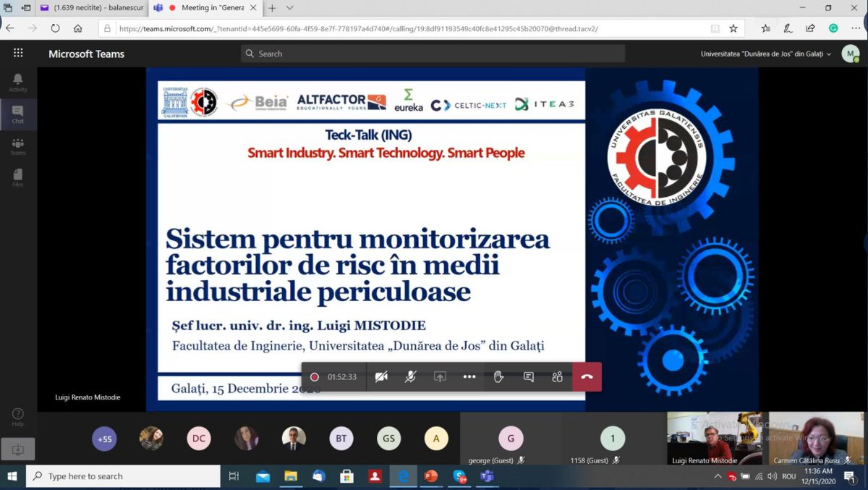Open the browser tab list chevron

click(290, 8)
